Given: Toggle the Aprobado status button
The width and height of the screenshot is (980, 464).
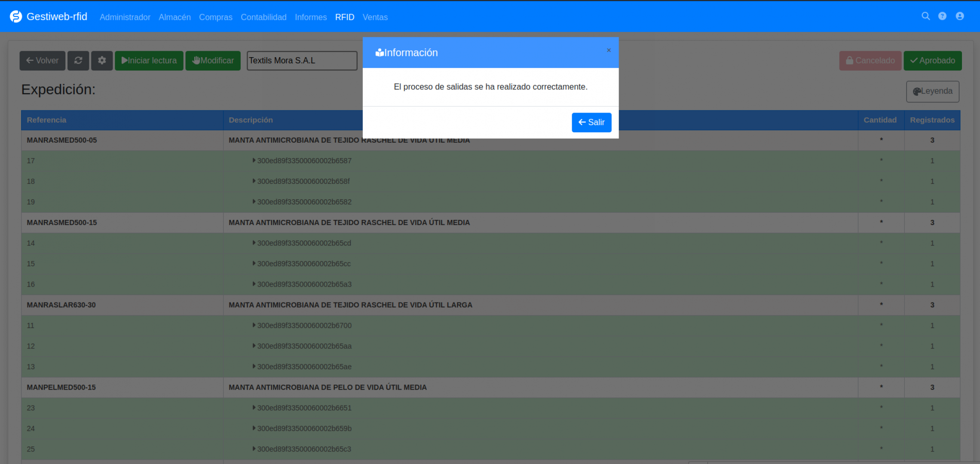Looking at the screenshot, I should coord(932,61).
